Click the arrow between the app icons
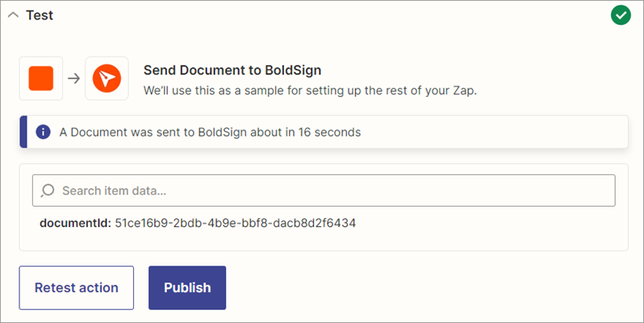644x323 pixels. [x=73, y=78]
